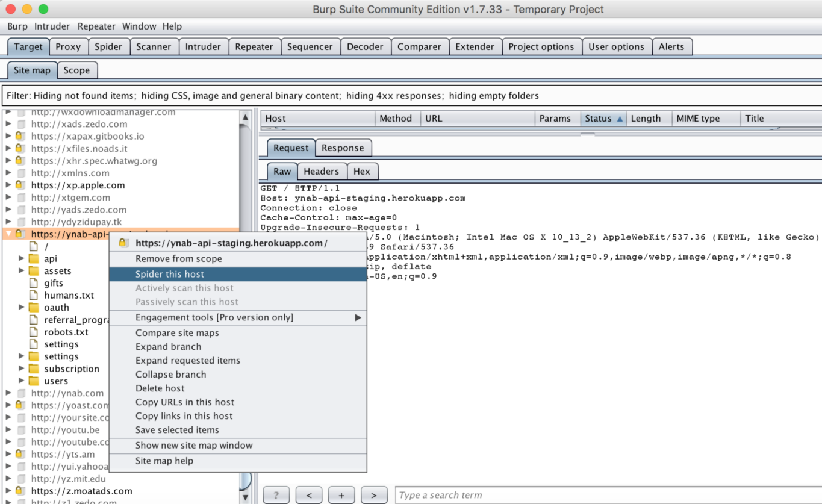Viewport: 822px width, 504px height.
Task: Click the plus button beside search
Action: click(x=341, y=495)
